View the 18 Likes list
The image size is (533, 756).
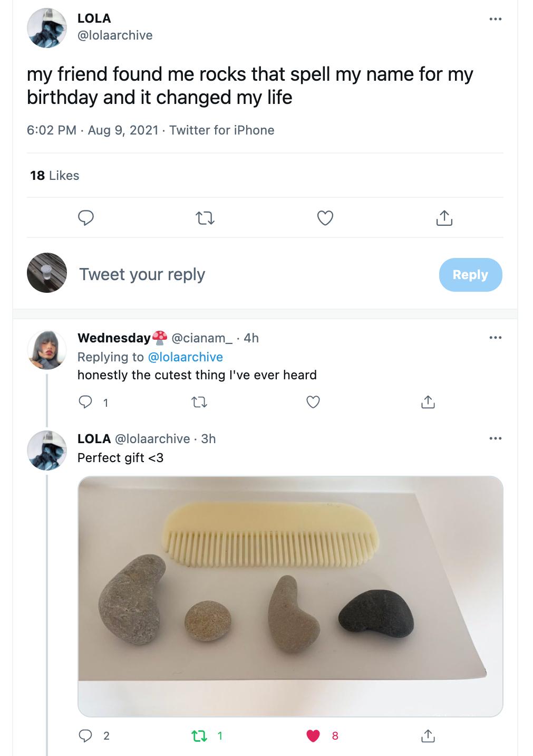54,176
